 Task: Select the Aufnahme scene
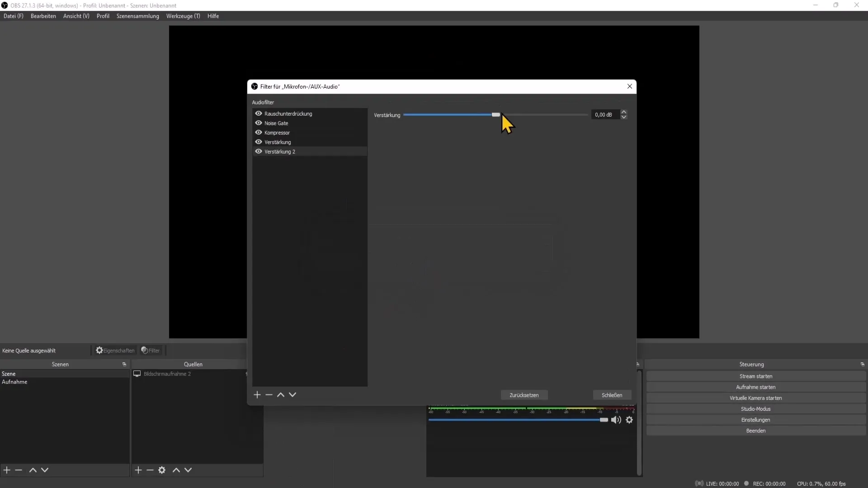click(x=65, y=382)
